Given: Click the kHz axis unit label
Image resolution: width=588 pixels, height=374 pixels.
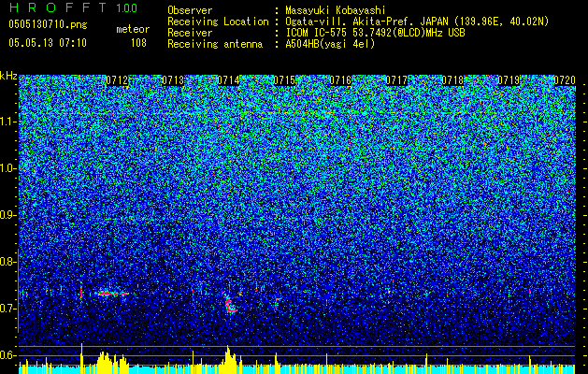Looking at the screenshot, I should pos(8,76).
